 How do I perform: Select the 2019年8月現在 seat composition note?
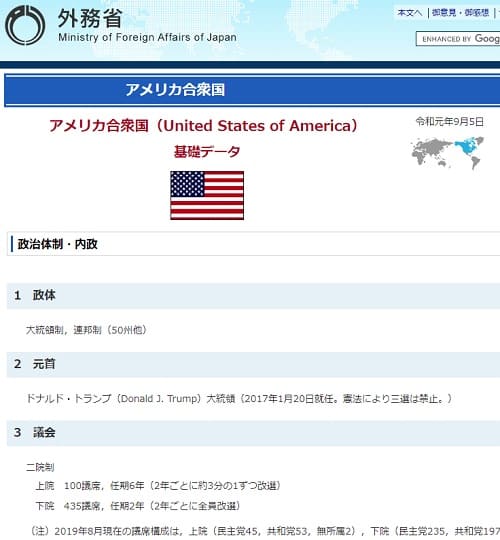point(265,531)
